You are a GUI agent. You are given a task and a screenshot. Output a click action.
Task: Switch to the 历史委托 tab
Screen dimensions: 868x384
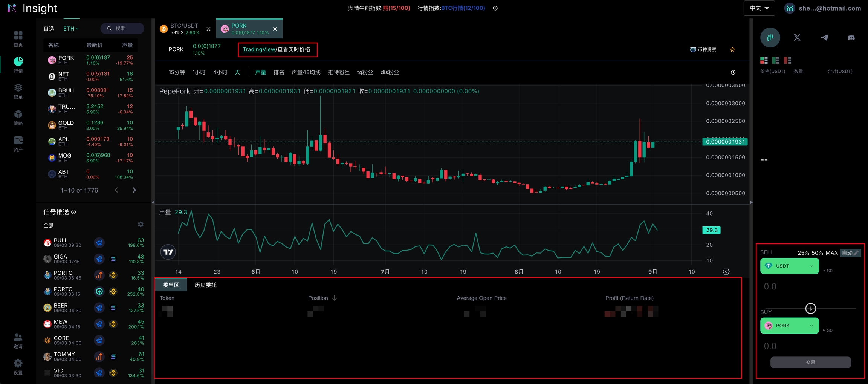(x=205, y=285)
